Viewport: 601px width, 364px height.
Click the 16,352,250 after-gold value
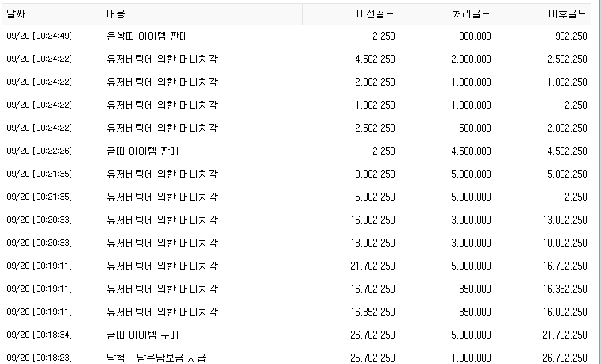coord(563,289)
